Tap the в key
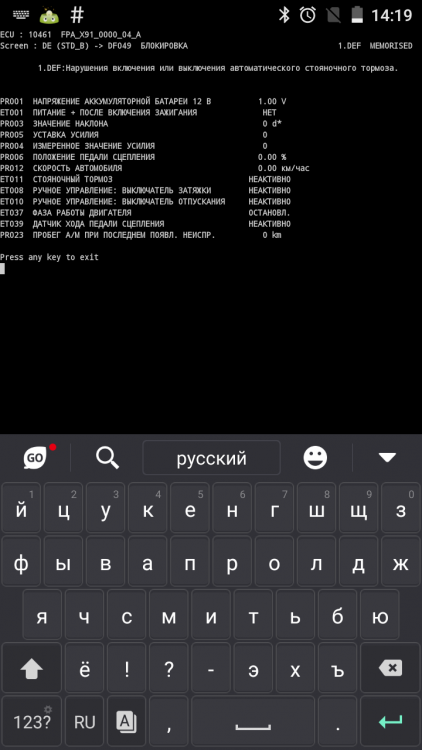The height and width of the screenshot is (750, 422). [x=105, y=562]
